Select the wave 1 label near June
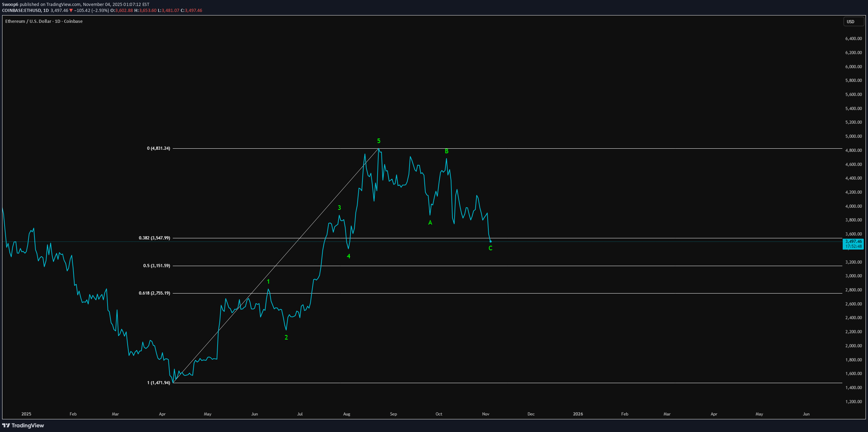 pyautogui.click(x=268, y=282)
